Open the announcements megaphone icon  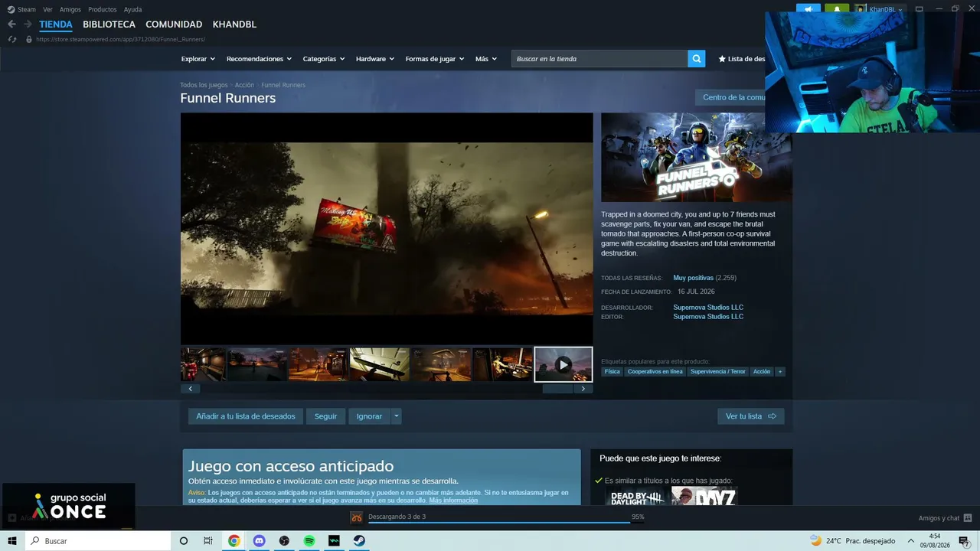808,9
